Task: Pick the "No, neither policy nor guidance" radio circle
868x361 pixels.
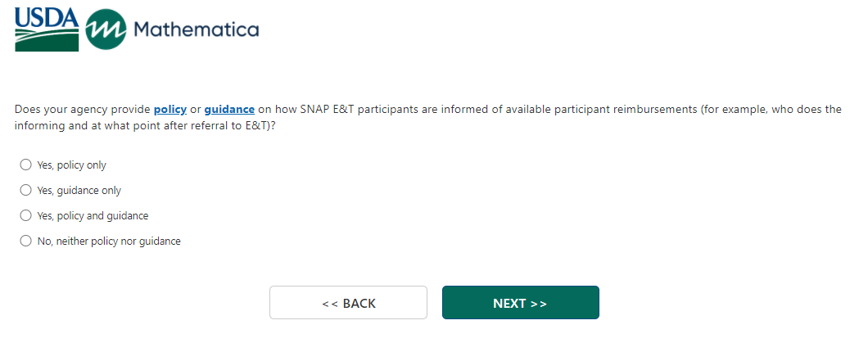Action: tap(25, 241)
